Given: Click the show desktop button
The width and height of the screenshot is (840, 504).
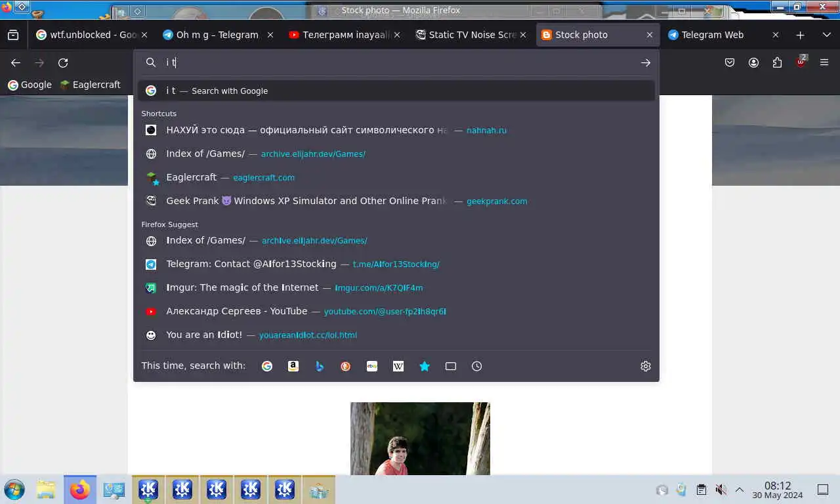Looking at the screenshot, I should pos(823,490).
